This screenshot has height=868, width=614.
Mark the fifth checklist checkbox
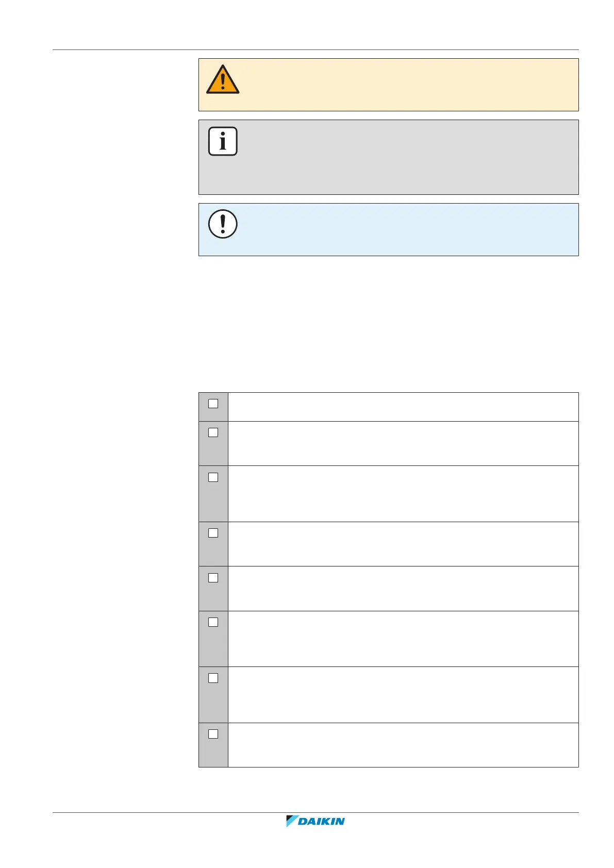[213, 578]
